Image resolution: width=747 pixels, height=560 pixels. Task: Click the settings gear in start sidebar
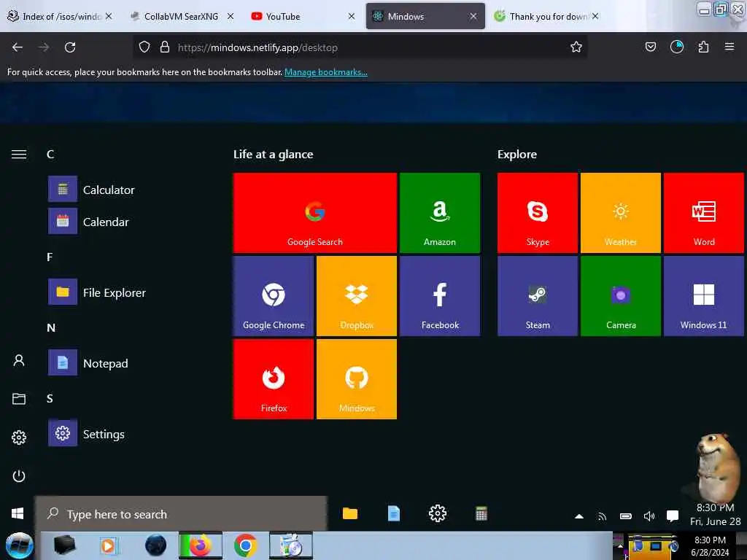(19, 437)
